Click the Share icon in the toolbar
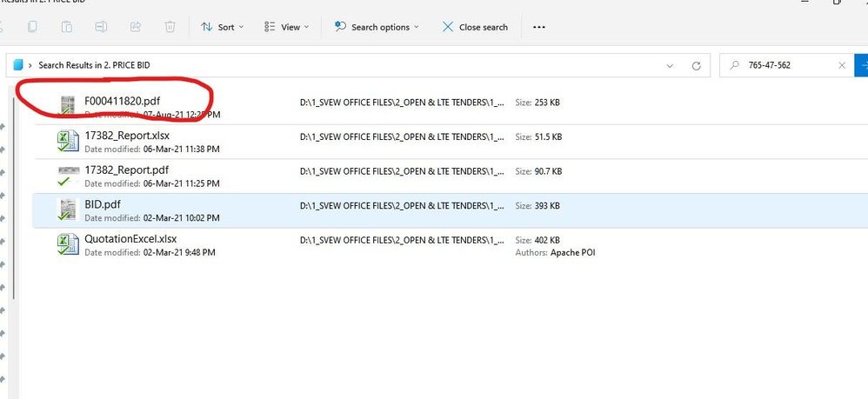868x399 pixels. pyautogui.click(x=136, y=27)
